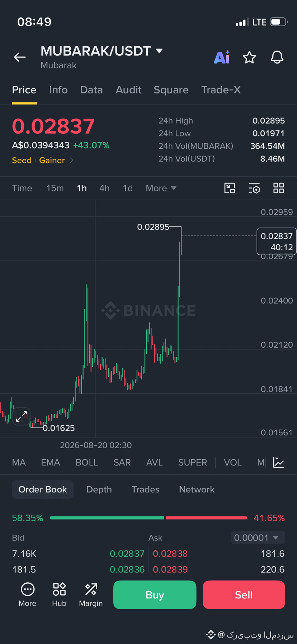Show the Trades tab
Image resolution: width=297 pixels, height=644 pixels.
tap(145, 490)
